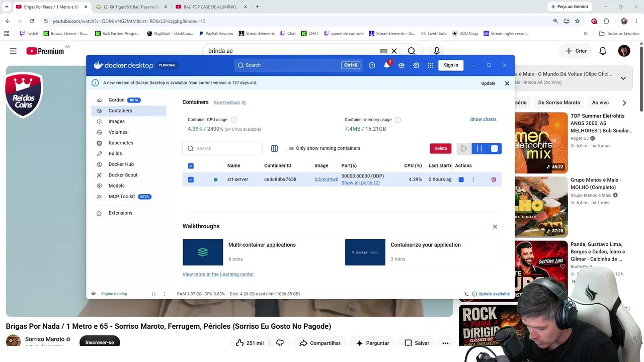Image resolution: width=644 pixels, height=362 pixels.
Task: Open the Chrome tab search dropdown
Action: 7,7
